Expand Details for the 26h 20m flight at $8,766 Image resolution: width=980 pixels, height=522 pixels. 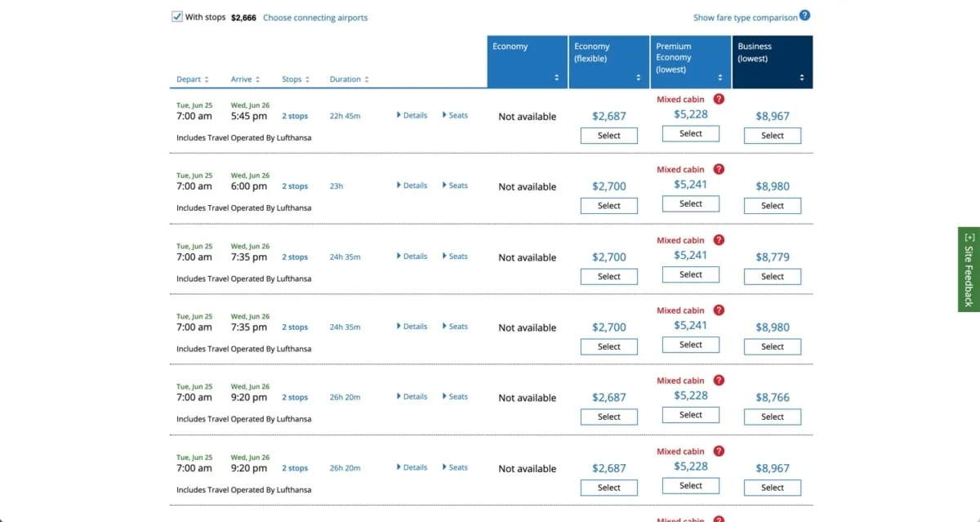pos(412,396)
